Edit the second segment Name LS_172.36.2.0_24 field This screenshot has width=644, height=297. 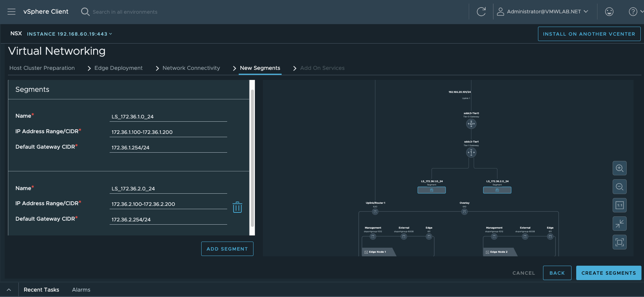pyautogui.click(x=168, y=189)
